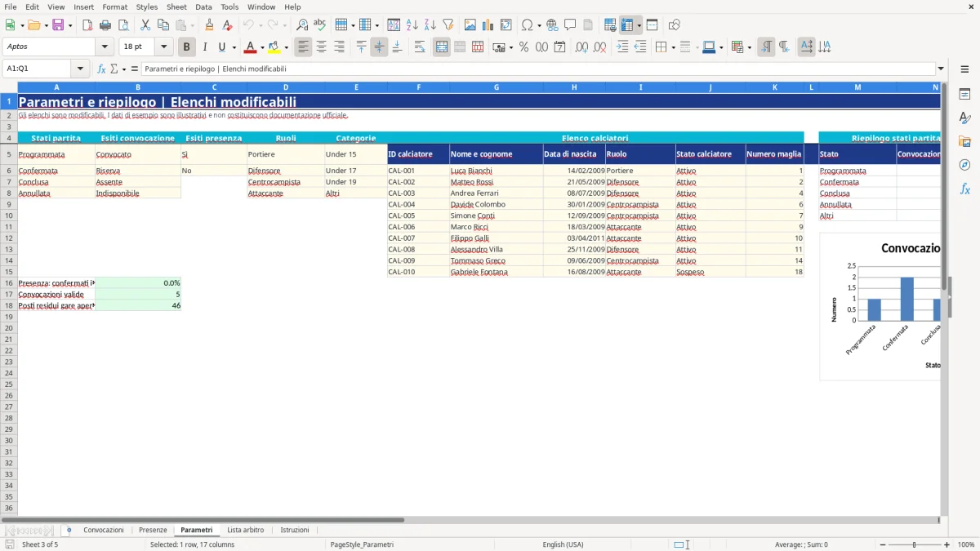Open the Function Wizard fx icon
This screenshot has height=551, width=980.
pyautogui.click(x=101, y=69)
